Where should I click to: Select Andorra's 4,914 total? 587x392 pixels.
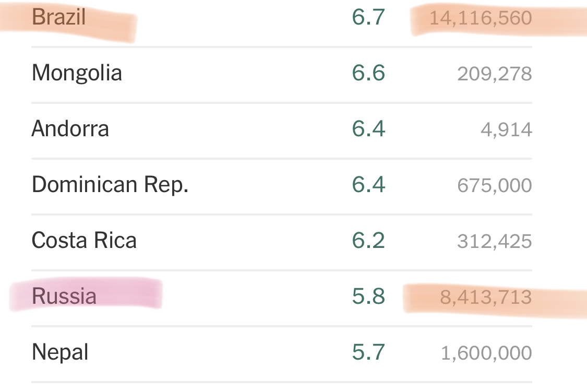pyautogui.click(x=506, y=130)
